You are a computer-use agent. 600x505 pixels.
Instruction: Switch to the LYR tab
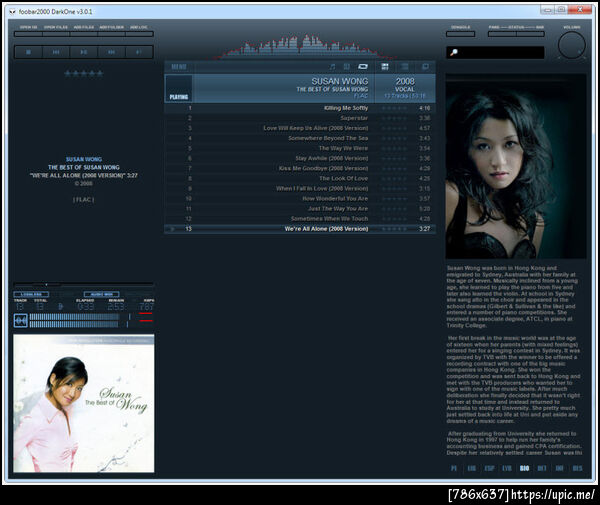click(x=507, y=468)
